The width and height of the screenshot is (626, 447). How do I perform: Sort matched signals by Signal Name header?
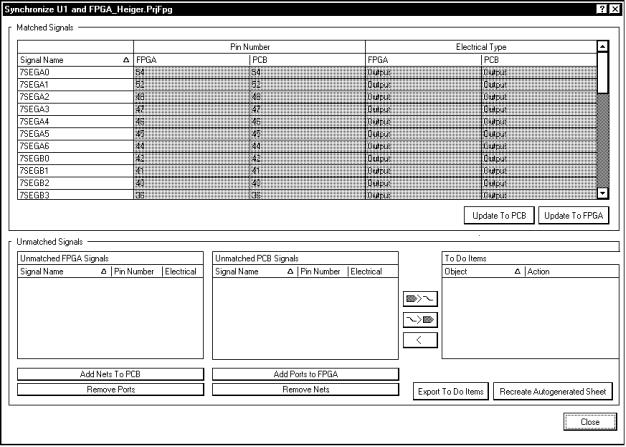pyautogui.click(x=75, y=60)
